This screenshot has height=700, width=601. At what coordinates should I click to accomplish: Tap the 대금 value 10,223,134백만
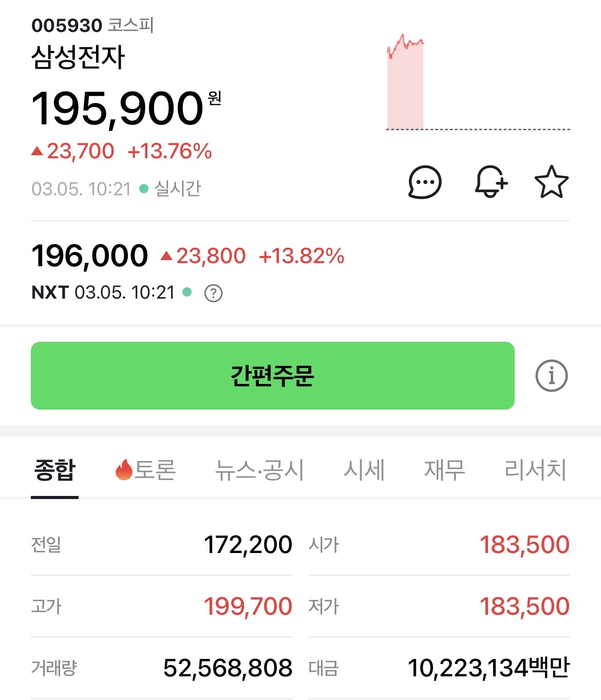pyautogui.click(x=489, y=668)
